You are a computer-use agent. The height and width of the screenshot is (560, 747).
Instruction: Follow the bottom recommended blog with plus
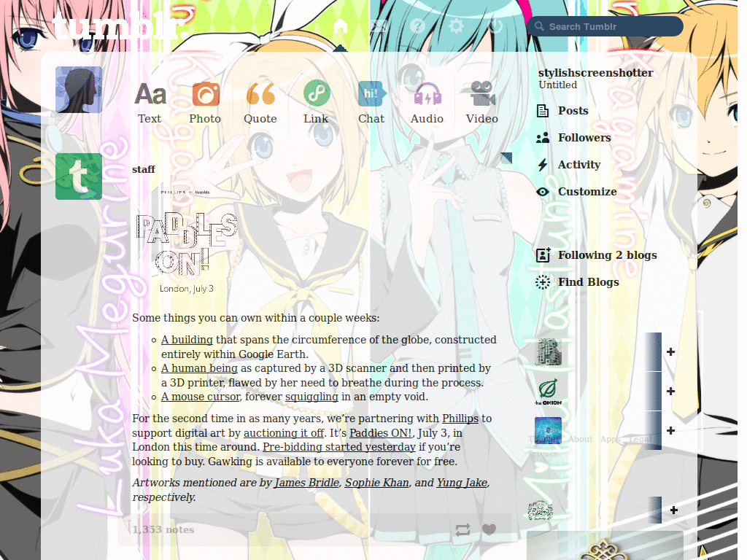[673, 510]
